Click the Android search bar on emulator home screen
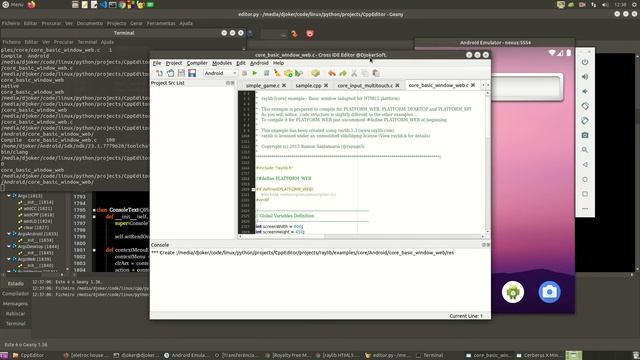Image resolution: width=640 pixels, height=360 pixels. pos(527,87)
